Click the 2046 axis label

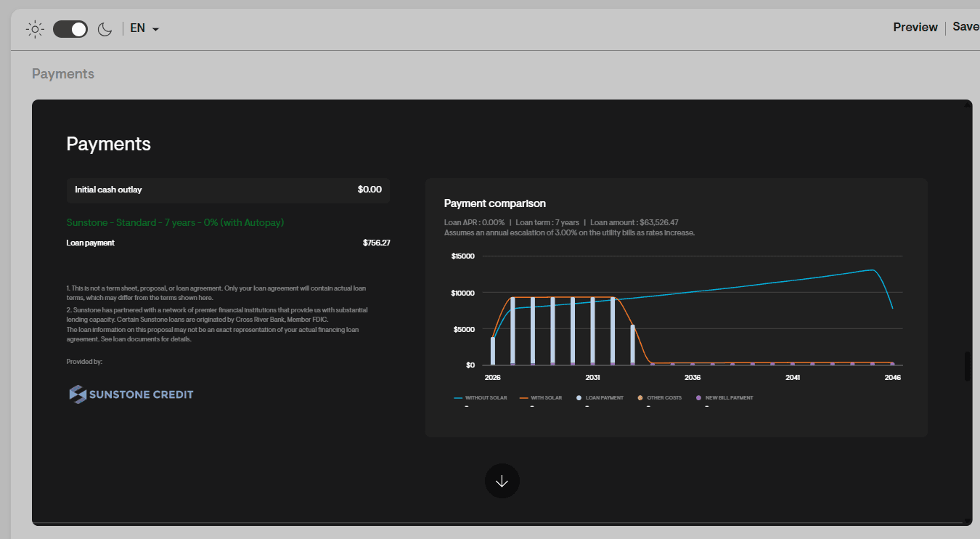(892, 378)
